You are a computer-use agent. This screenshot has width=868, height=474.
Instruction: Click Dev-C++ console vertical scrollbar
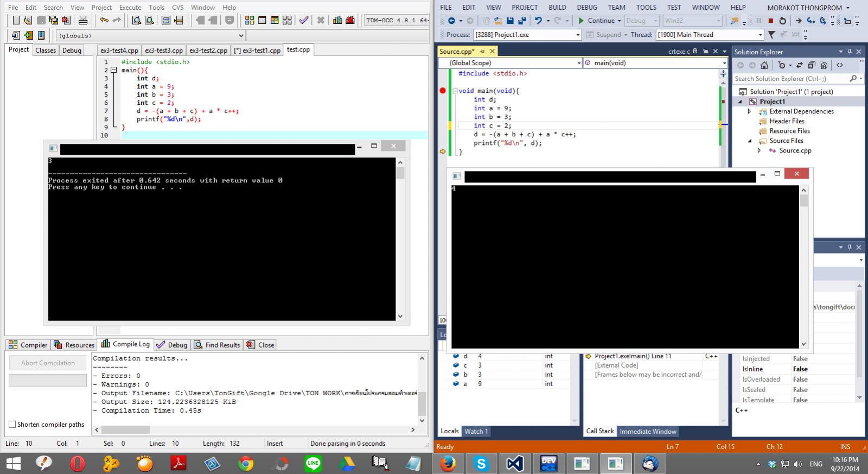400,239
